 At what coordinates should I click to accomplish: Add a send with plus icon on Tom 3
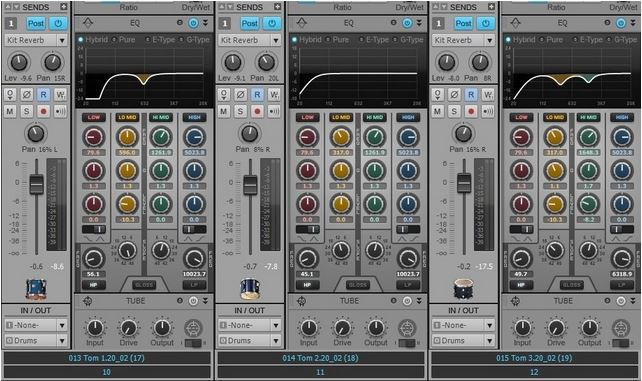[x=491, y=7]
